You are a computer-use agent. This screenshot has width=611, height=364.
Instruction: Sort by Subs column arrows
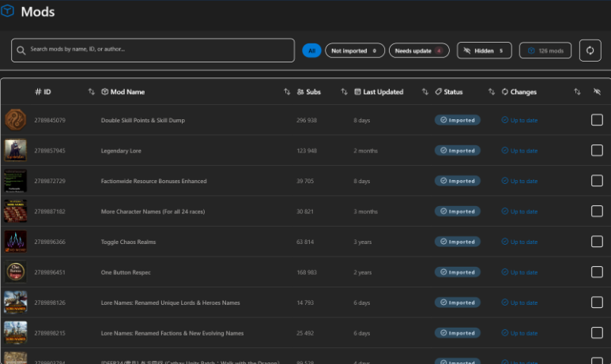[x=344, y=92]
